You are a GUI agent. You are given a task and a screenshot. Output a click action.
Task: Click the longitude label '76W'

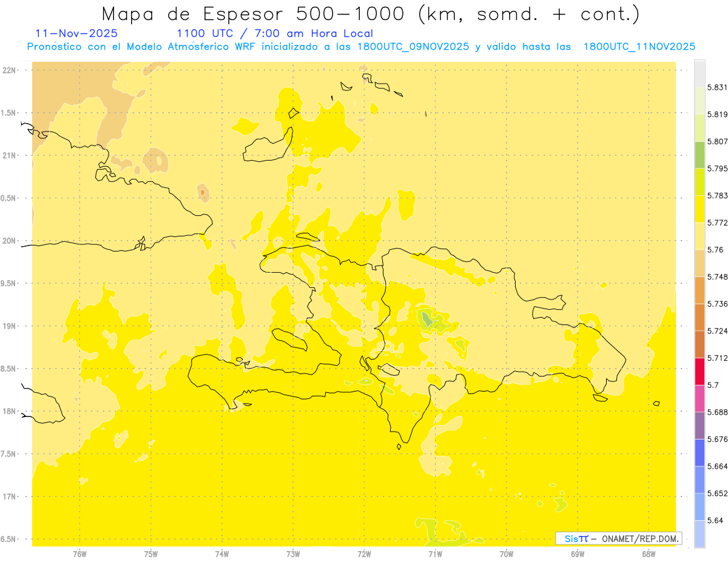pos(79,554)
